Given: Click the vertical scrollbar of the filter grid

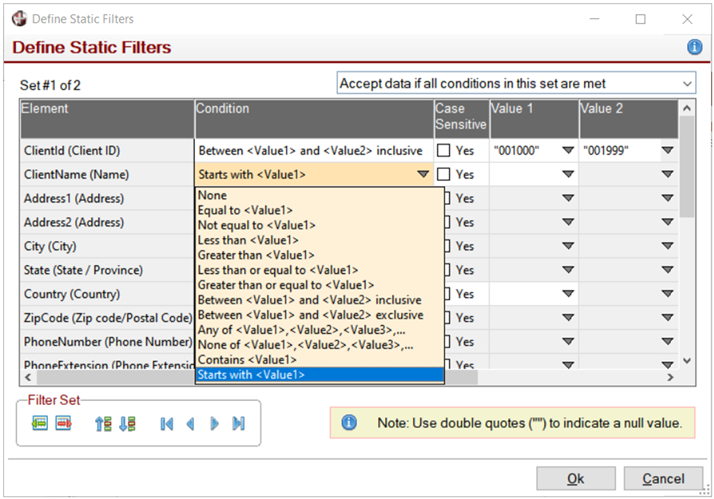Looking at the screenshot, I should point(686,240).
